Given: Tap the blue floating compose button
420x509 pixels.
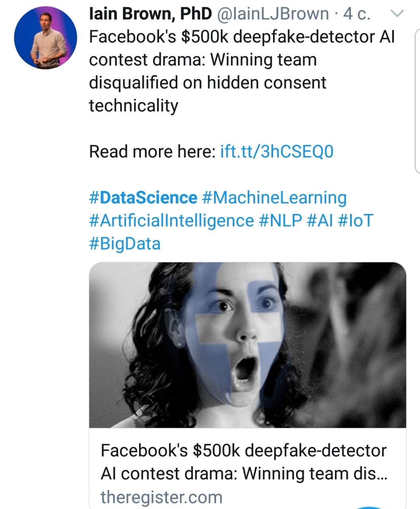Looking at the screenshot, I should tap(370, 507).
